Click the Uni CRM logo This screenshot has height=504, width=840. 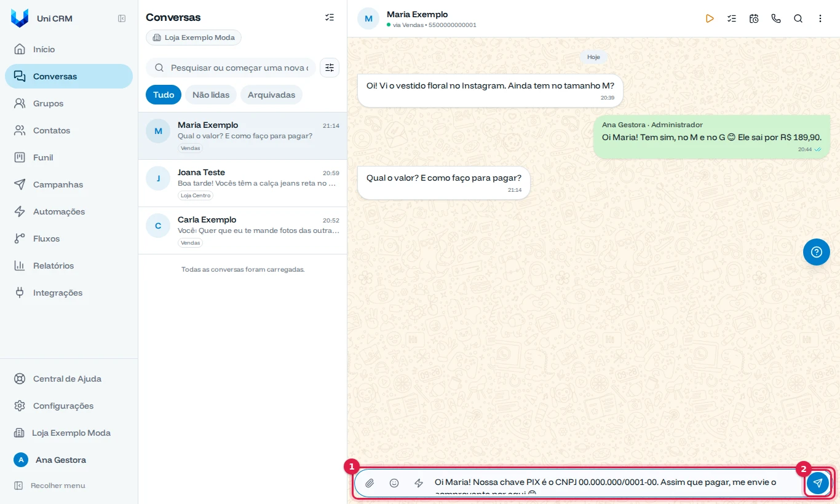point(20,18)
